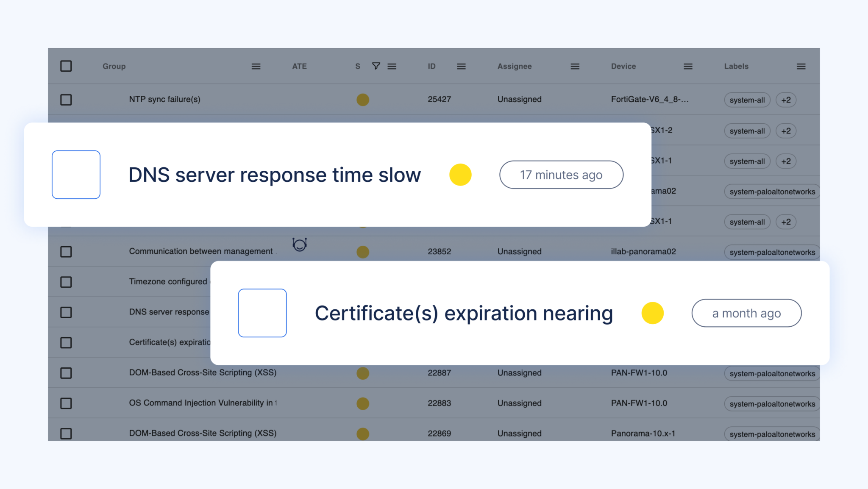Open the Group column menu icon

256,66
